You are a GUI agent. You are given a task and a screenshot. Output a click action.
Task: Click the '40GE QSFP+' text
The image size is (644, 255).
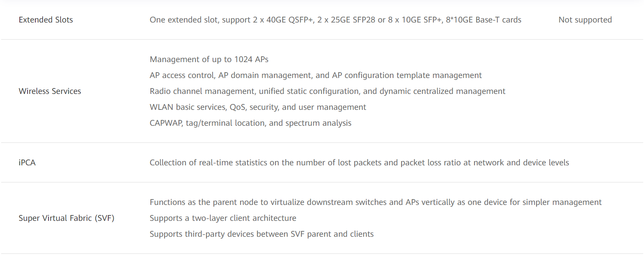coord(290,20)
